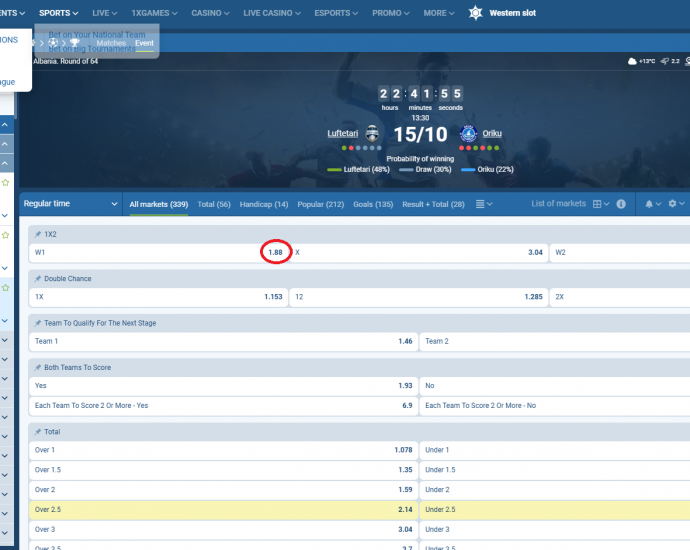Screen dimensions: 690x550
Task: Click the trophy breadcrumb icon
Action: point(75,43)
